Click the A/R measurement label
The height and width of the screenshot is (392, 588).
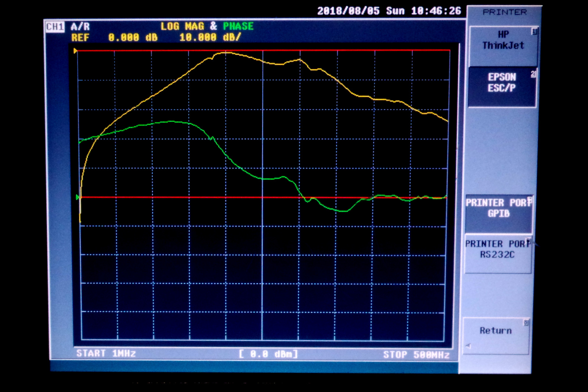click(x=80, y=27)
